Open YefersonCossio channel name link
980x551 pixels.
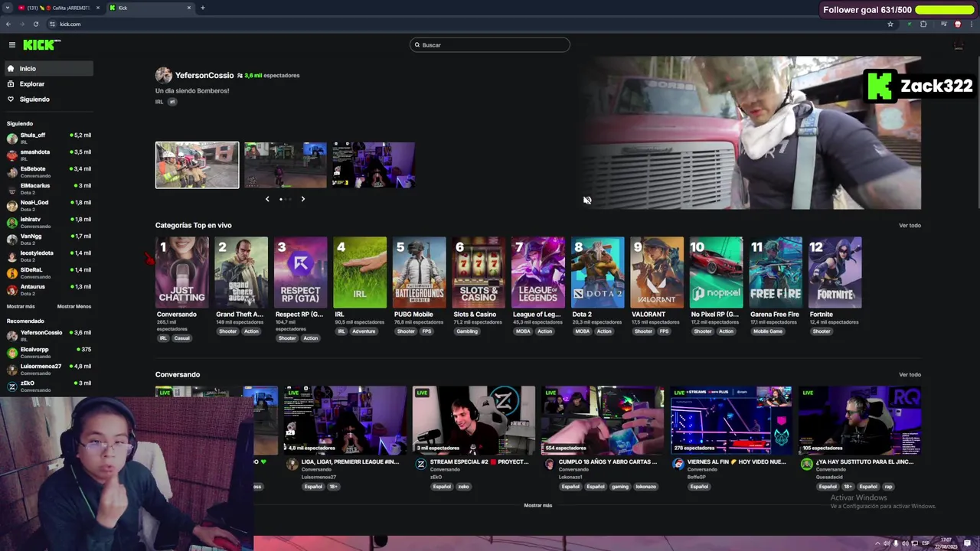tap(204, 75)
